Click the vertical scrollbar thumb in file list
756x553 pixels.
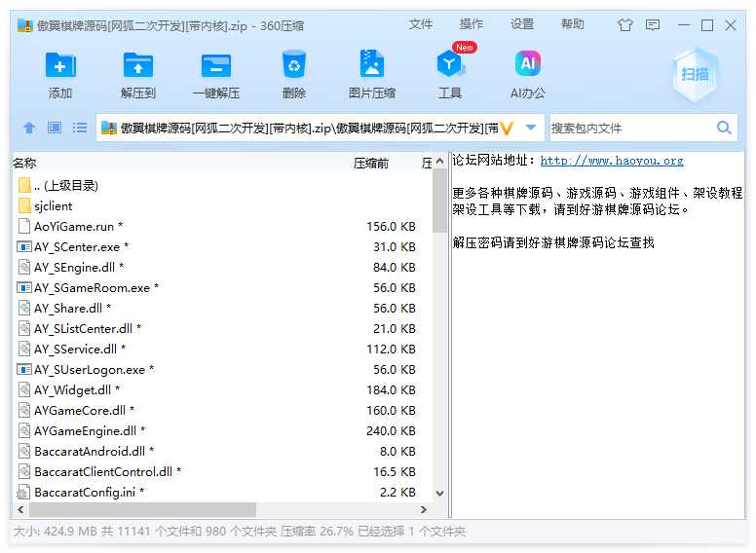click(x=439, y=201)
